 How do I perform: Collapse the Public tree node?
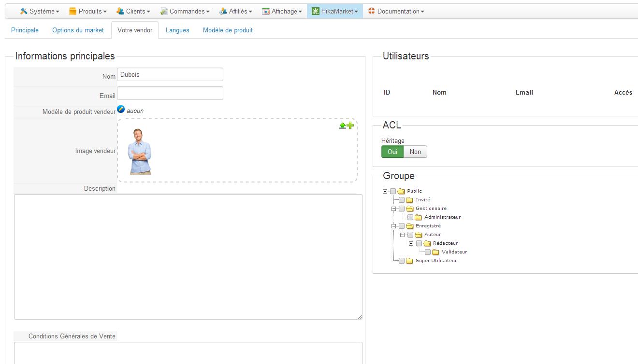[x=385, y=191]
